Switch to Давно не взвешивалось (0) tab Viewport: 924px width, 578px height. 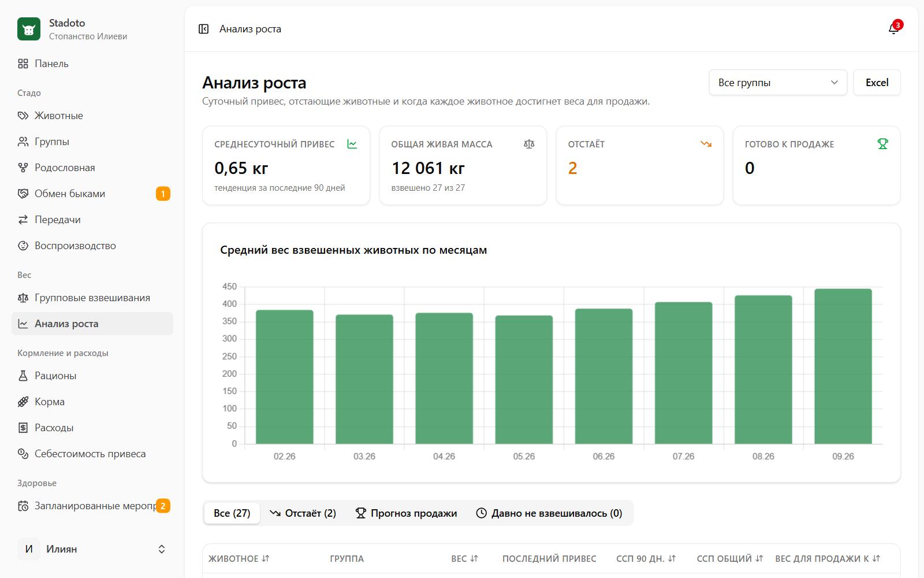549,513
